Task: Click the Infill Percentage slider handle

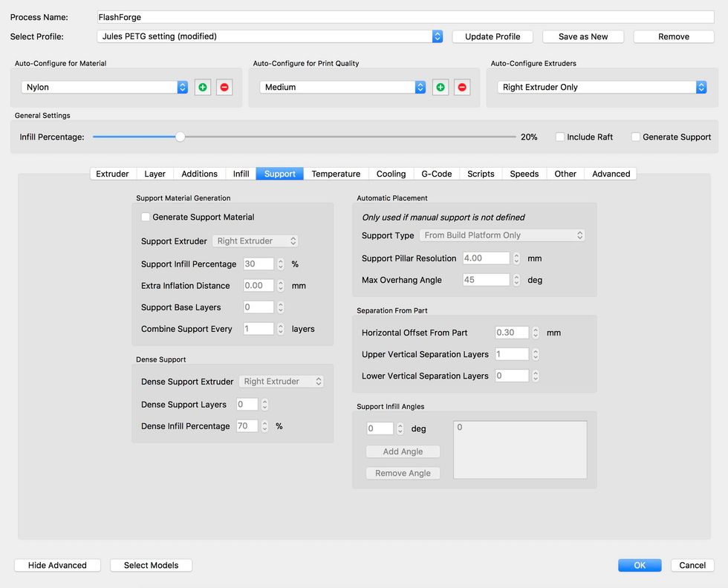Action: tap(180, 137)
